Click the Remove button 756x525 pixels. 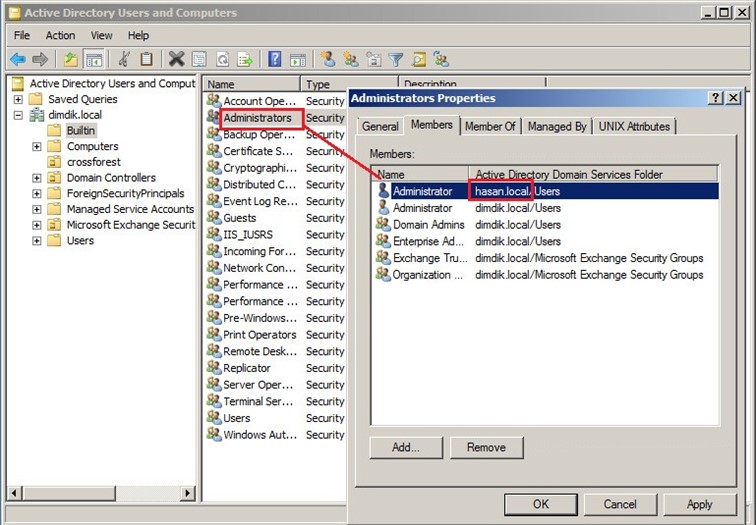pos(486,447)
